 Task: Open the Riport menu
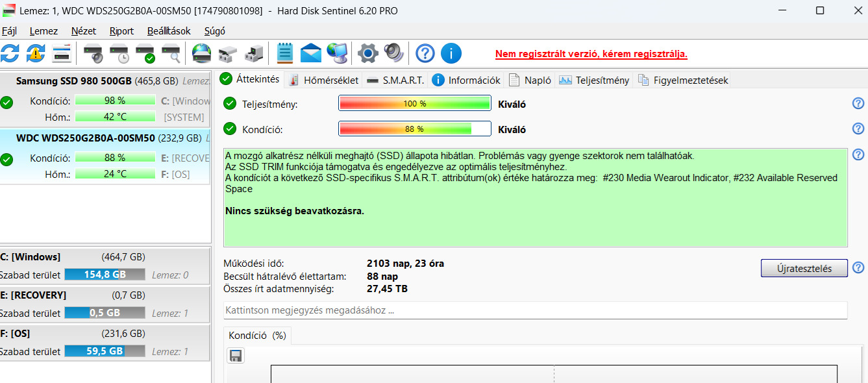point(121,31)
